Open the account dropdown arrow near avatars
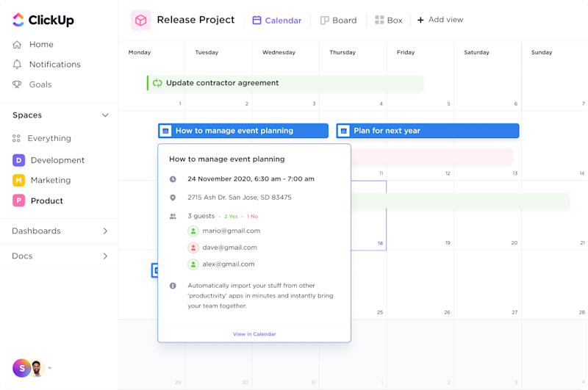 click(50, 368)
